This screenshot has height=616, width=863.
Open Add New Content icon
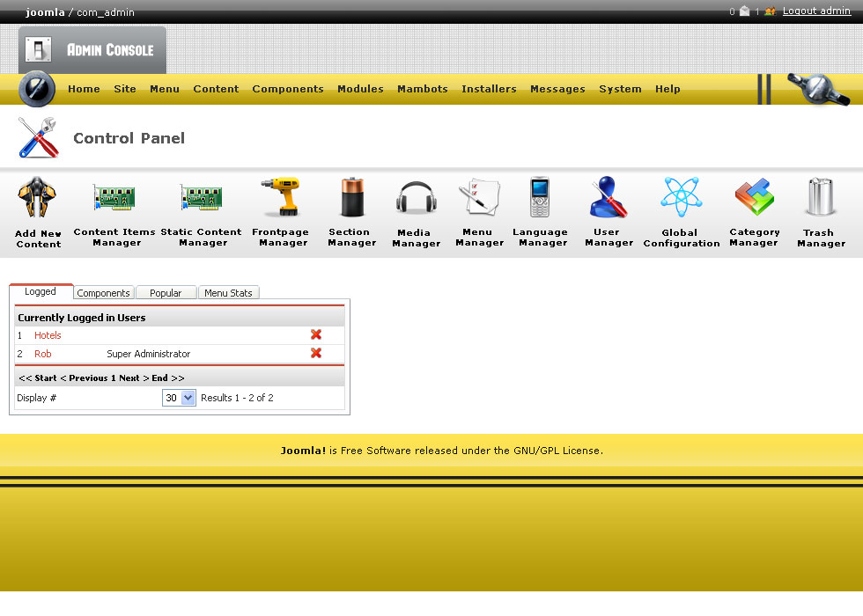pyautogui.click(x=37, y=197)
